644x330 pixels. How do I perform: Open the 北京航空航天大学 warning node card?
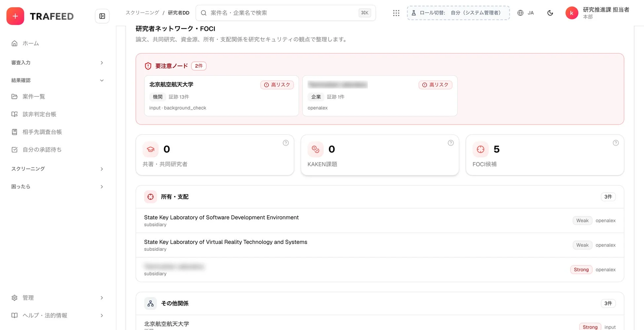pyautogui.click(x=221, y=96)
